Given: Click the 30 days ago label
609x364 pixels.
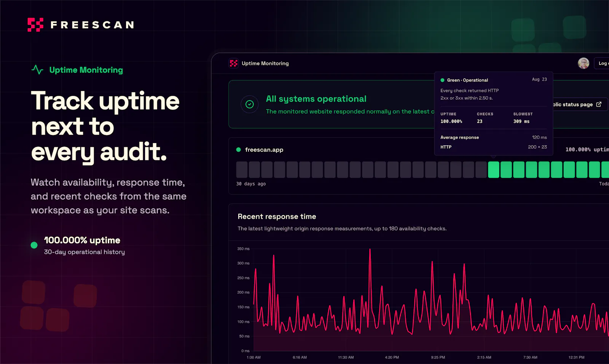Looking at the screenshot, I should tap(251, 184).
